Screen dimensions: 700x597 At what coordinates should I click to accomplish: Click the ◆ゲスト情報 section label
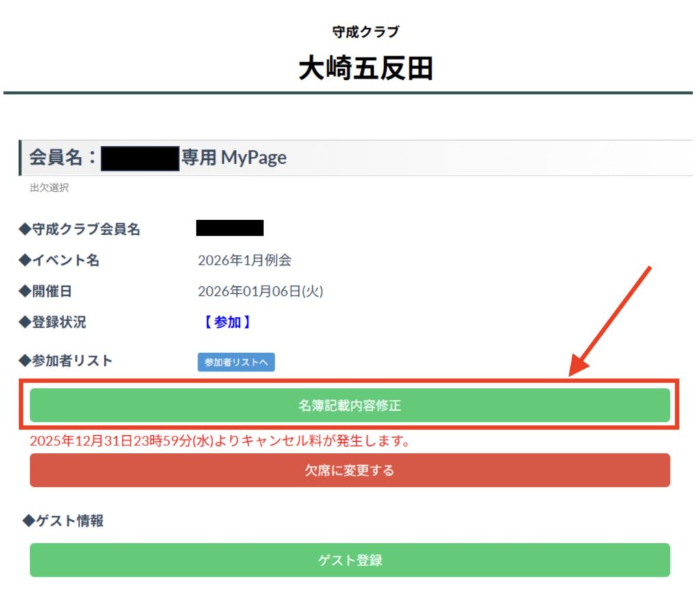(63, 521)
